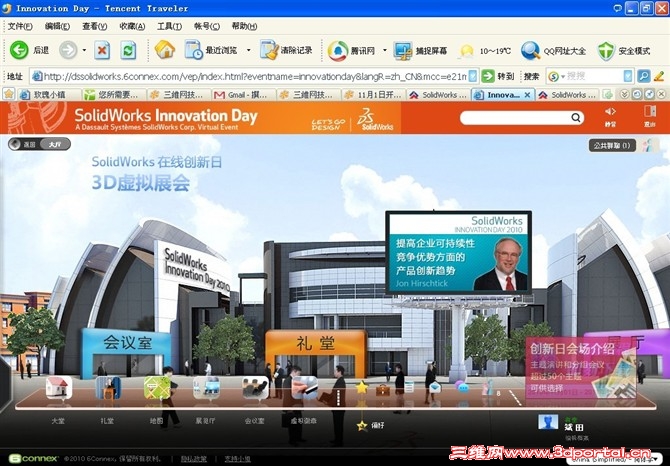
Task: Click the brown briefcase icon
Action: [x=382, y=389]
